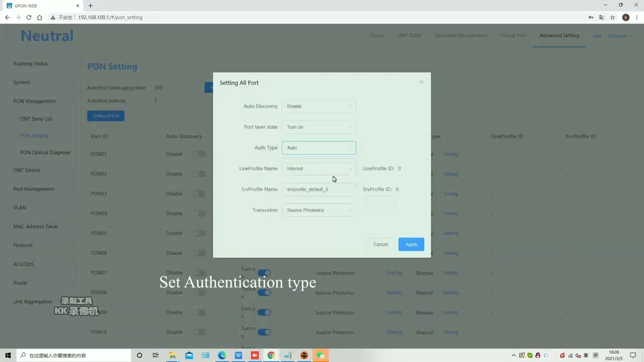Click the translate page icon
Image resolution: width=644 pixels, height=362 pixels.
tap(601, 17)
